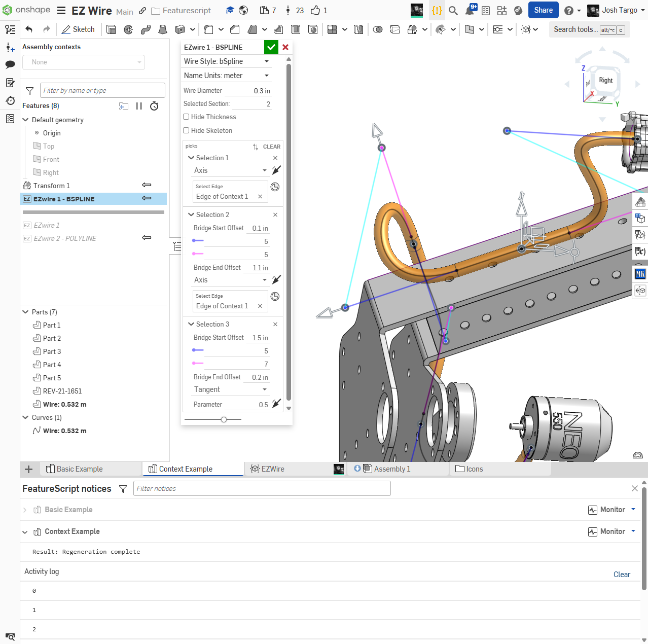The height and width of the screenshot is (644, 648).
Task: Flip direction arrow in Selection 1
Action: click(x=276, y=170)
